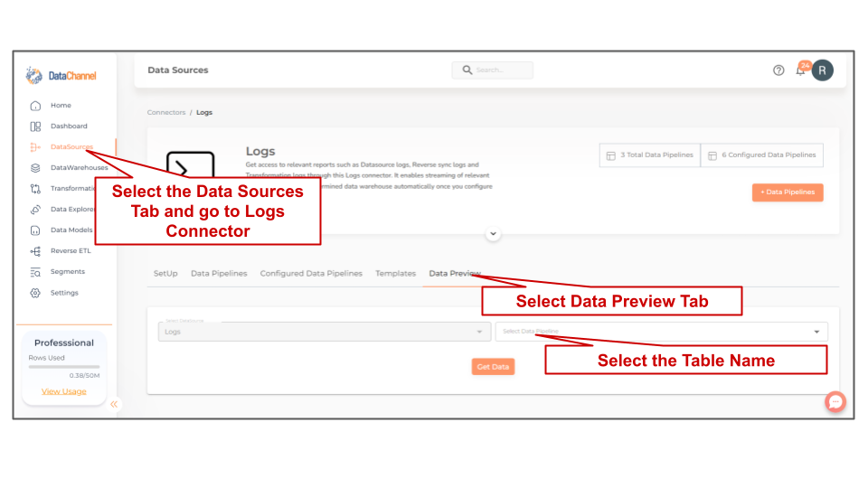Go to Settings menu item
868x488 pixels.
tap(64, 293)
